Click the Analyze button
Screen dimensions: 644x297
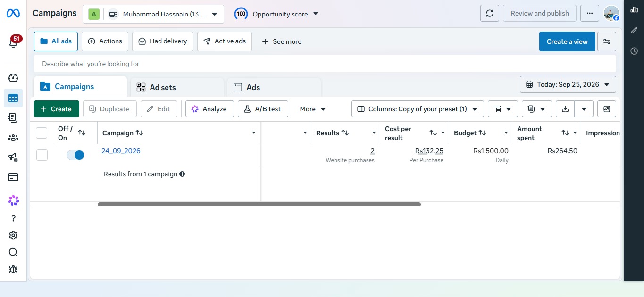pos(209,109)
